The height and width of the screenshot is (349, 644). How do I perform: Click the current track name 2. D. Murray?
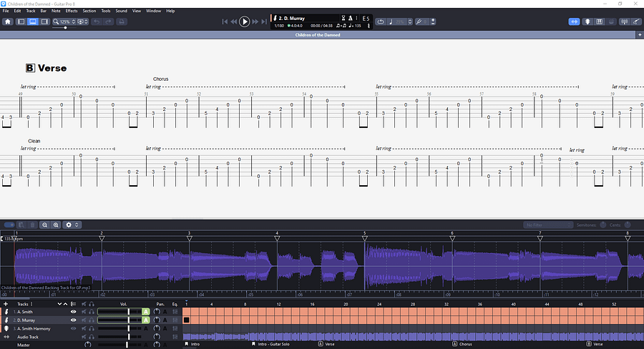pos(292,19)
